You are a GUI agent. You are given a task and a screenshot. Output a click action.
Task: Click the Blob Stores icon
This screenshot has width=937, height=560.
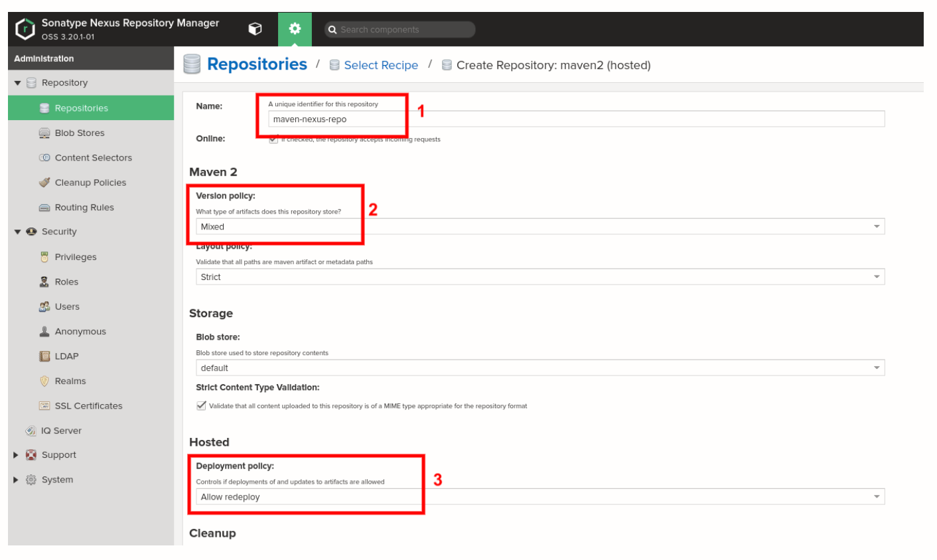[44, 133]
